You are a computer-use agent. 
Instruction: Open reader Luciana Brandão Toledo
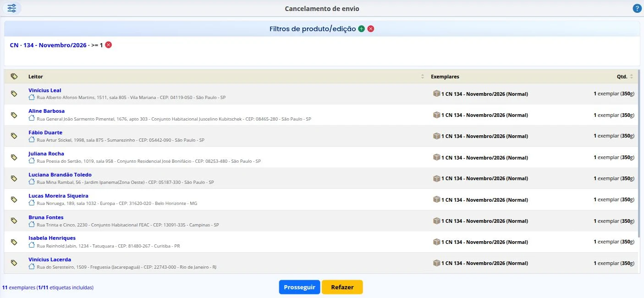click(60, 175)
